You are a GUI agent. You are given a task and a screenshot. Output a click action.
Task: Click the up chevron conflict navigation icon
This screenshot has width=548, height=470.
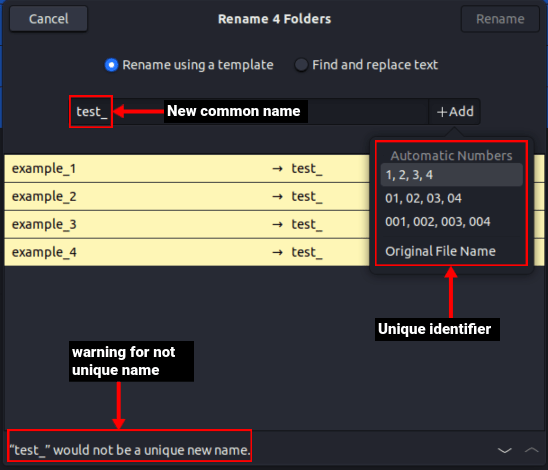coord(532,450)
